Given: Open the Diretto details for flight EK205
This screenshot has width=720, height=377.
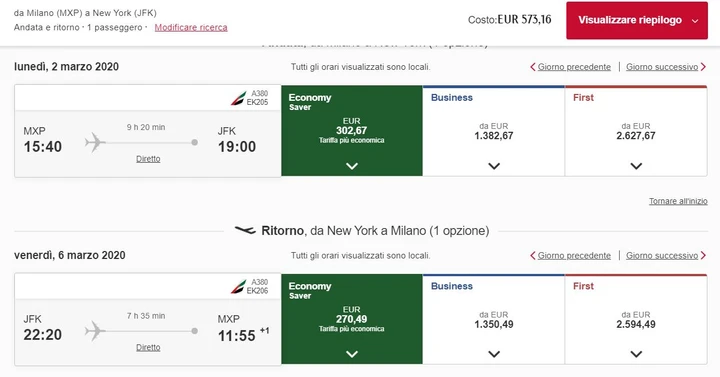Looking at the screenshot, I should [148, 159].
